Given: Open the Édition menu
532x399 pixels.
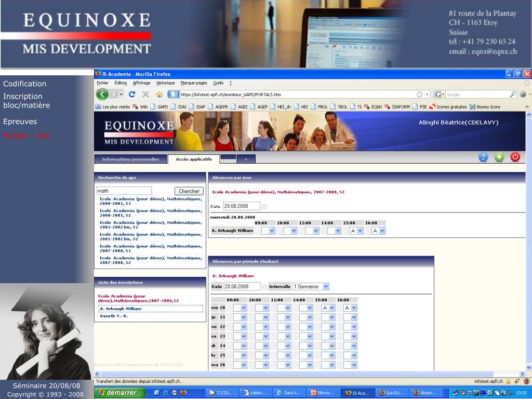Looking at the screenshot, I should pyautogui.click(x=121, y=83).
